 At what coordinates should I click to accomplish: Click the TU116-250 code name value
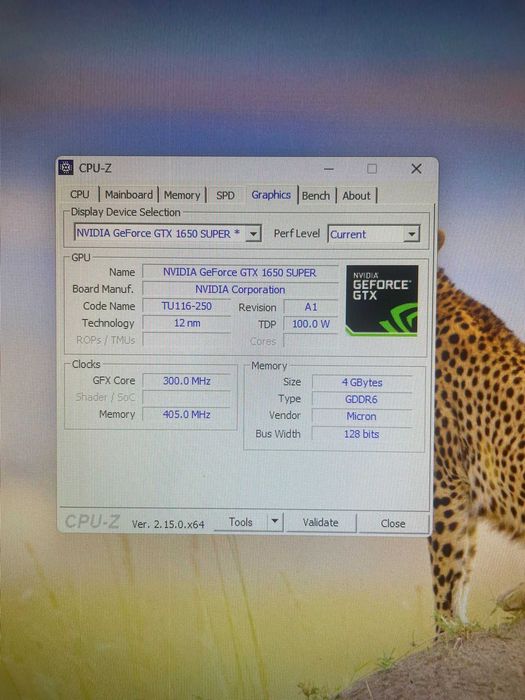coord(187,306)
